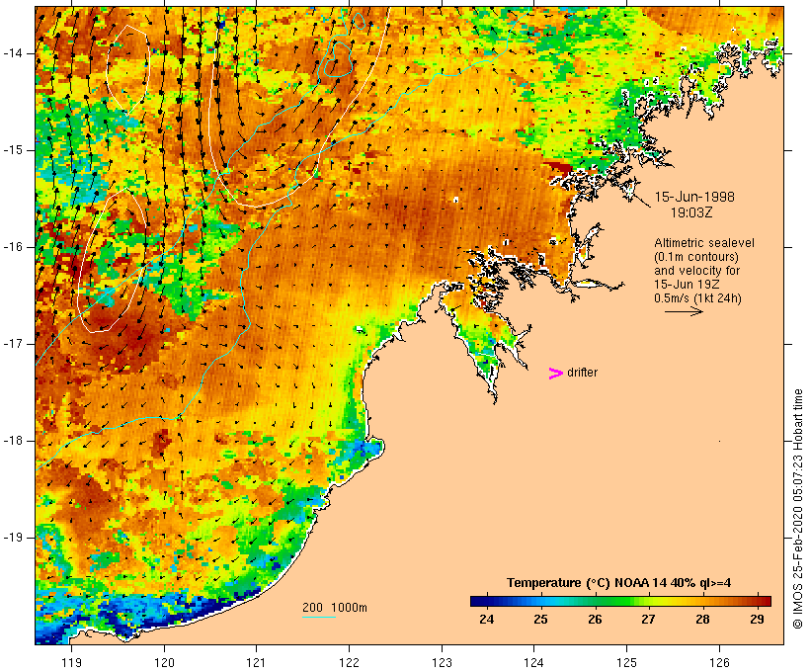Click colorbar tick label 29

tap(757, 619)
